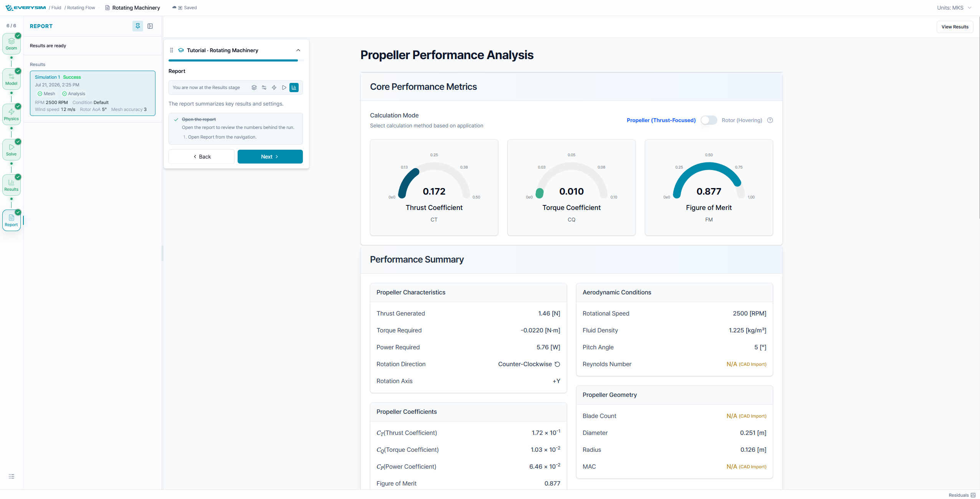Image resolution: width=980 pixels, height=499 pixels.
Task: Open the list icon at sidebar bottom
Action: (x=12, y=476)
